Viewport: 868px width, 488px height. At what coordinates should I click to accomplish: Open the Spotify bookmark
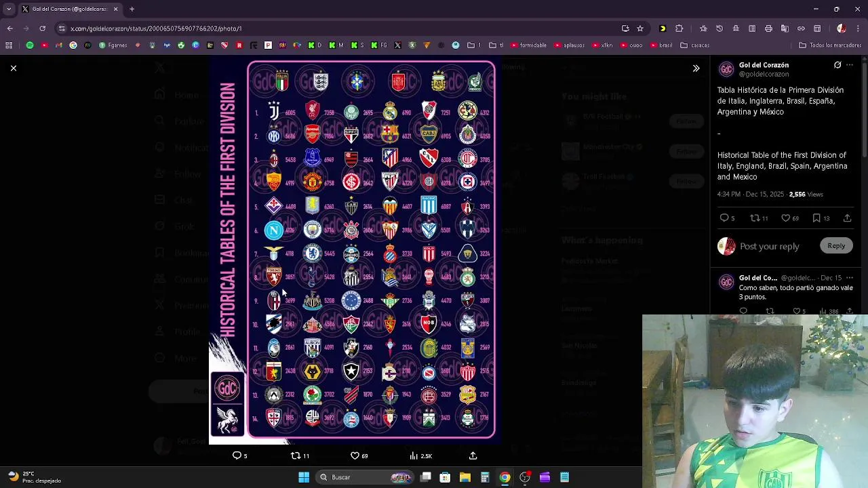tap(30, 45)
